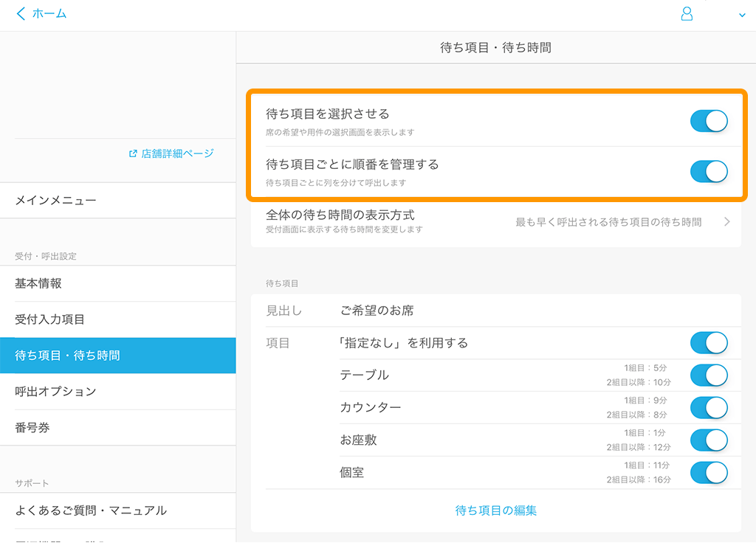Click 個室 wait time 2組目以降:16分

pyautogui.click(x=639, y=479)
